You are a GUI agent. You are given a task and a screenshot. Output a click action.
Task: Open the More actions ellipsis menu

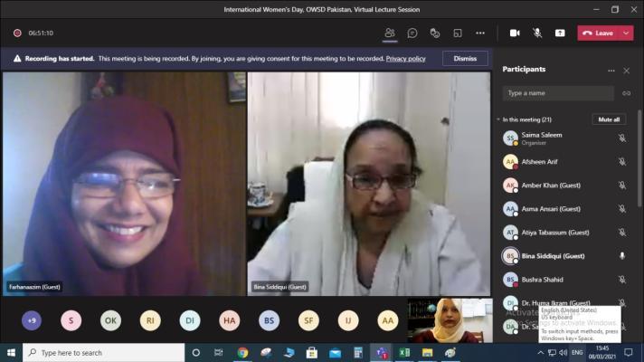pyautogui.click(x=480, y=33)
